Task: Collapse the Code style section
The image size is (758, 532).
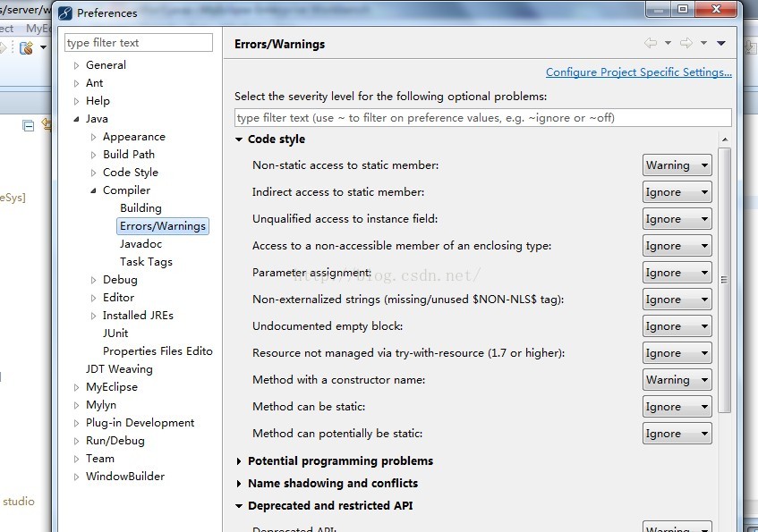Action: tap(238, 139)
